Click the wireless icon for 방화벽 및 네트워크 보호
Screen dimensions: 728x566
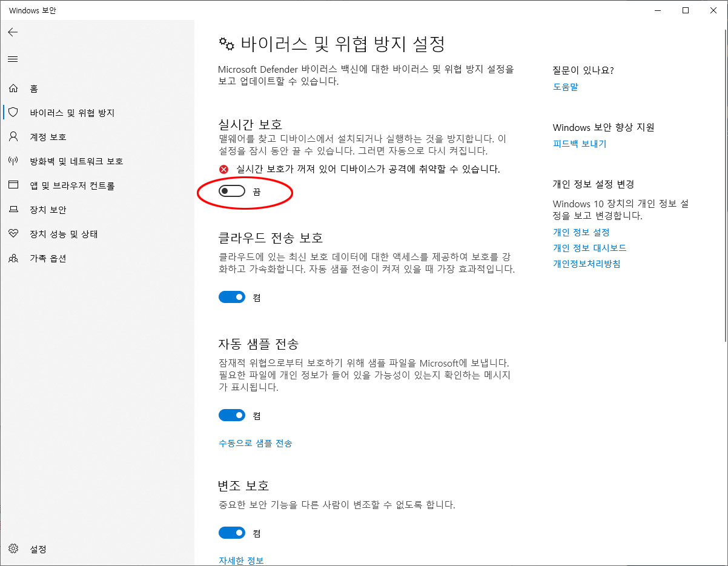(x=13, y=161)
